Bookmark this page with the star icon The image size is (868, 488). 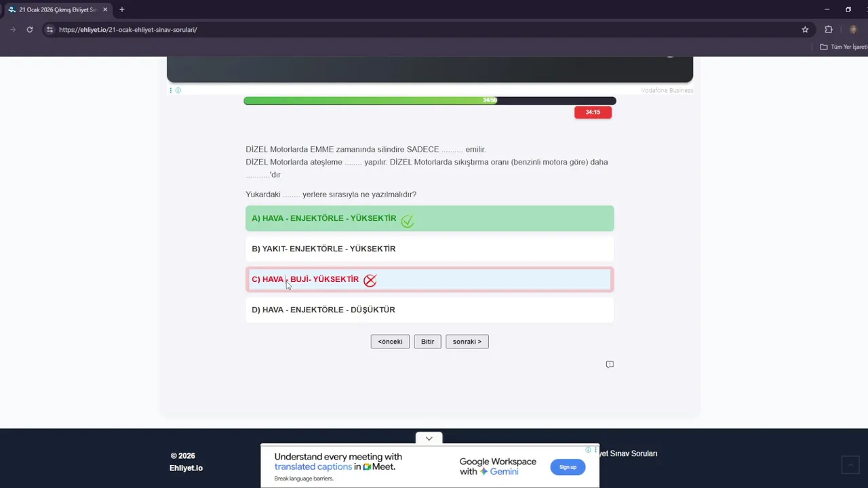805,30
